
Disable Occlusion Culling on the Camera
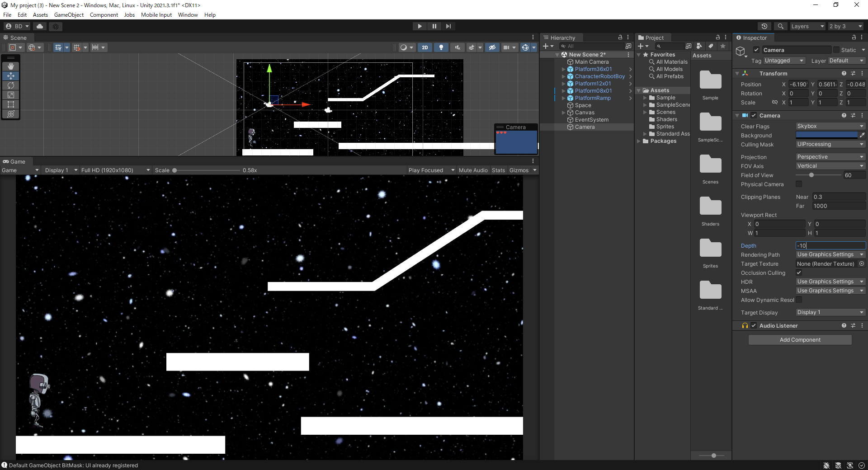coord(799,273)
